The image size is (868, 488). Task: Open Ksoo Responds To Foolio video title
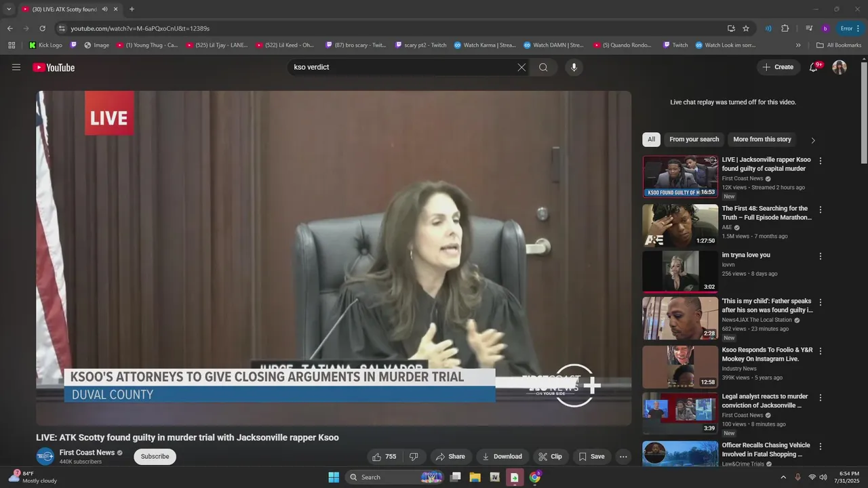tap(767, 354)
